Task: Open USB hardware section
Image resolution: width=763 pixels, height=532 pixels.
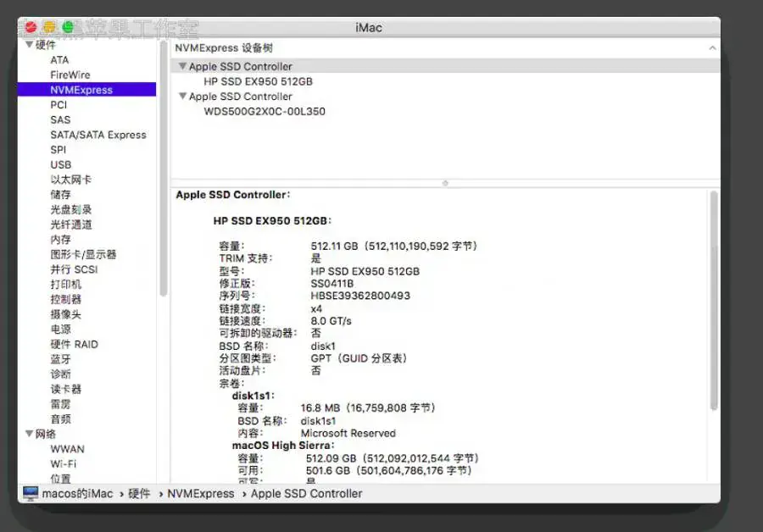Action: coord(61,165)
